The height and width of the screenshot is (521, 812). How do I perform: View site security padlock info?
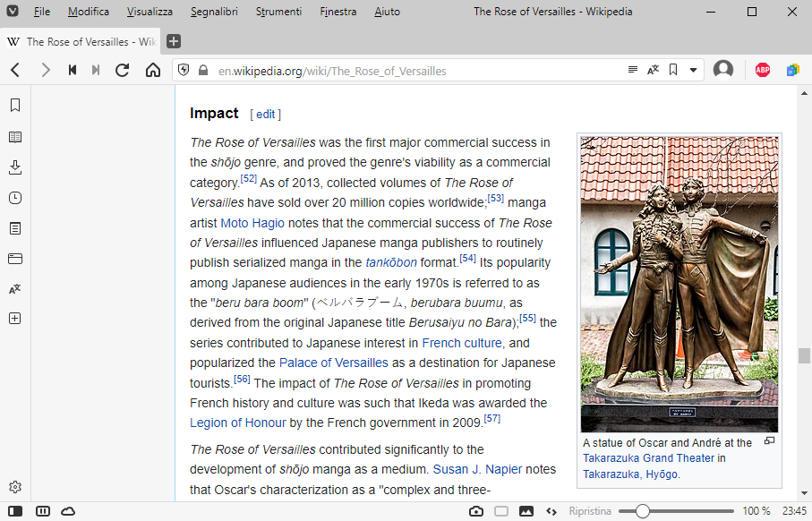click(x=203, y=70)
